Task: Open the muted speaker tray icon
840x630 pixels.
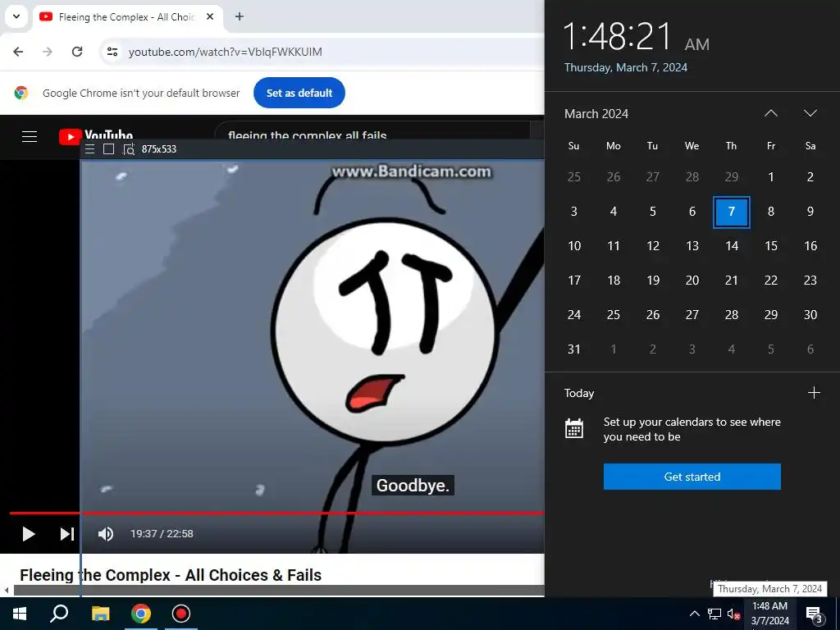Action: (733, 614)
